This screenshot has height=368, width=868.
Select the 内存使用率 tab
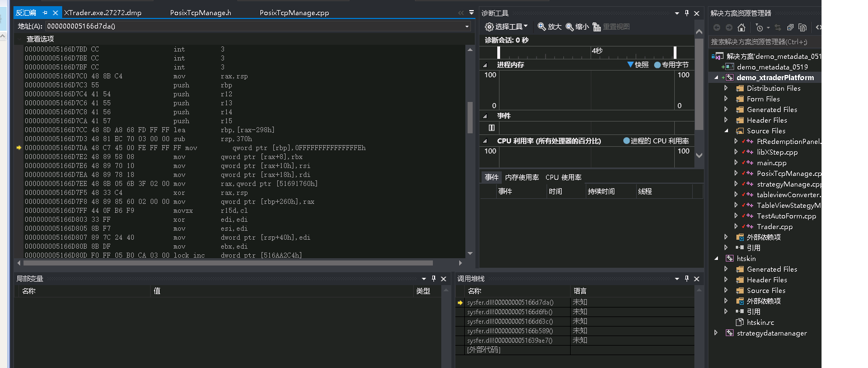pyautogui.click(x=522, y=177)
